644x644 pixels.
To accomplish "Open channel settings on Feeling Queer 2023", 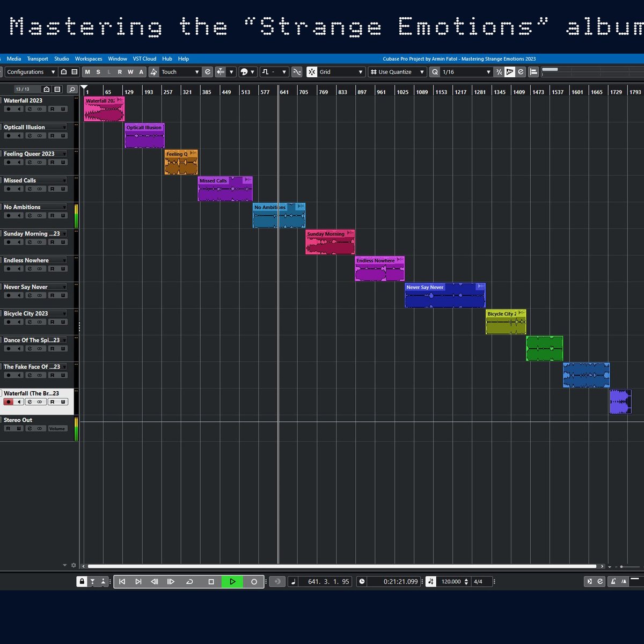I will 30,162.
